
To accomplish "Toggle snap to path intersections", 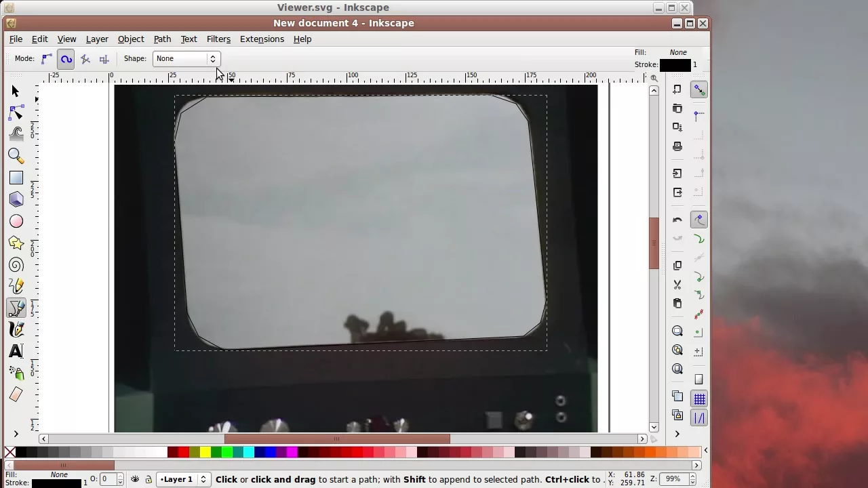I will click(699, 258).
